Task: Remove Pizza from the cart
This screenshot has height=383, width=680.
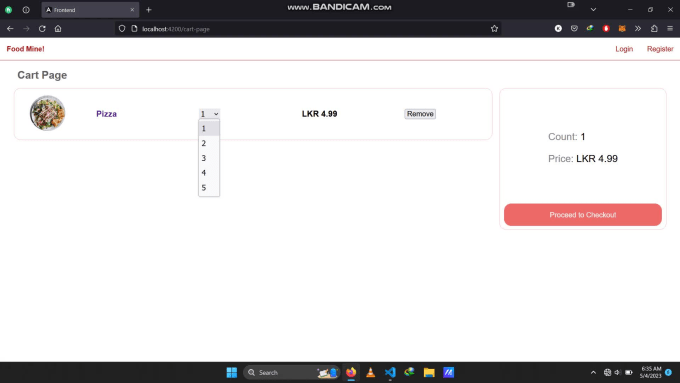Action: tap(420, 114)
